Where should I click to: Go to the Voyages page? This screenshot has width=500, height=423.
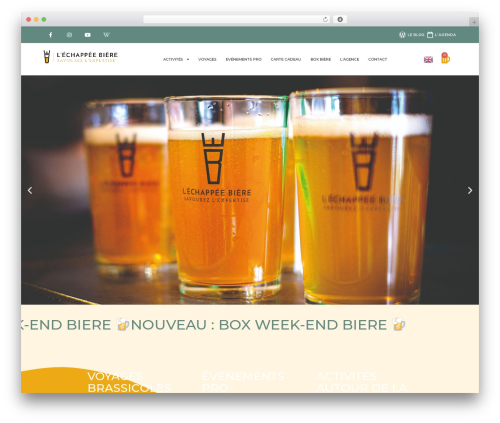coord(207,59)
